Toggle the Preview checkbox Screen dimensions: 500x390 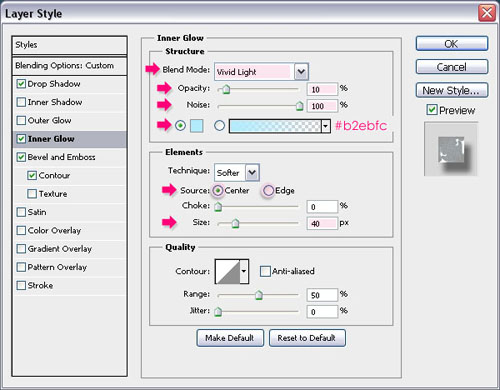pyautogui.click(x=432, y=110)
